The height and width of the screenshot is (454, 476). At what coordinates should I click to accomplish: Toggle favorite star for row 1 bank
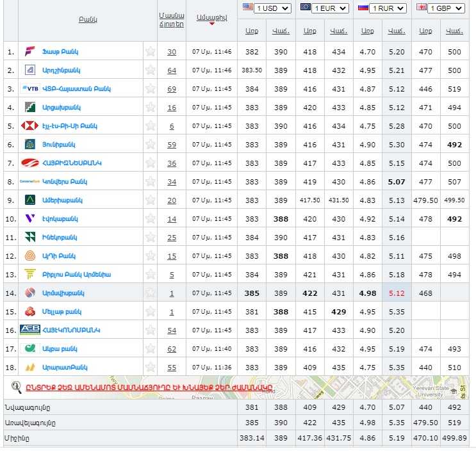coord(151,51)
